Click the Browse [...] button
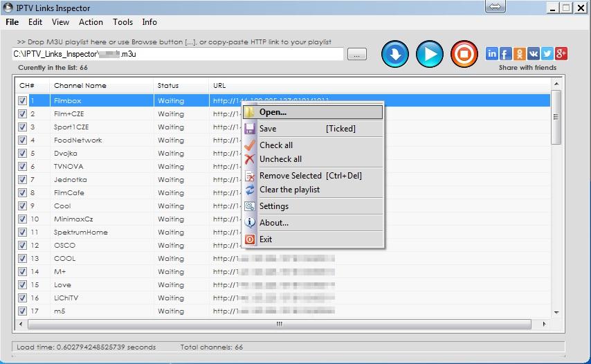 (x=356, y=54)
